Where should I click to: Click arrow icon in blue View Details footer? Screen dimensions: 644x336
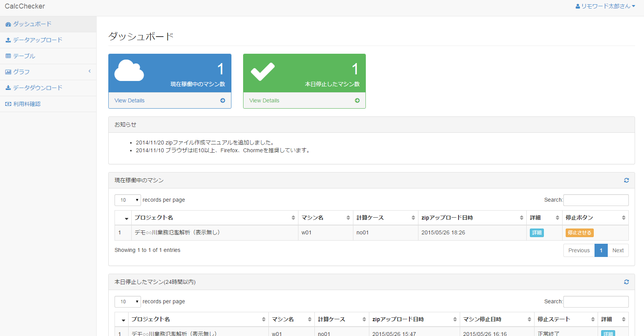pos(222,100)
